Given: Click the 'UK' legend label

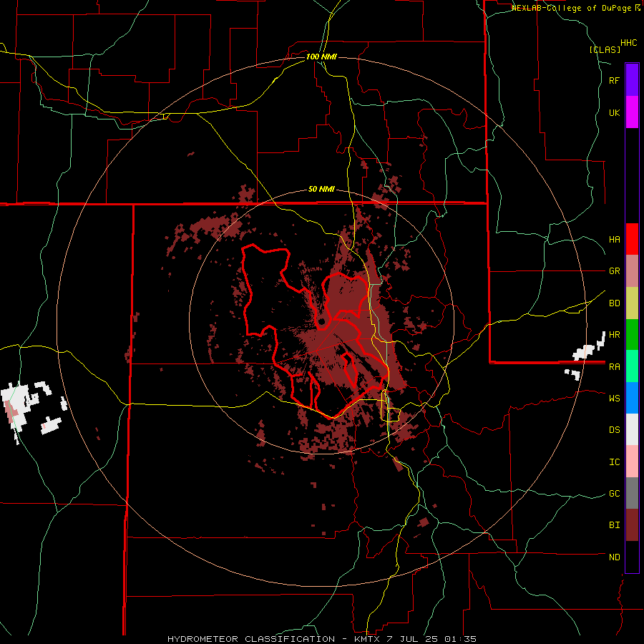Looking at the screenshot, I should tap(615, 112).
